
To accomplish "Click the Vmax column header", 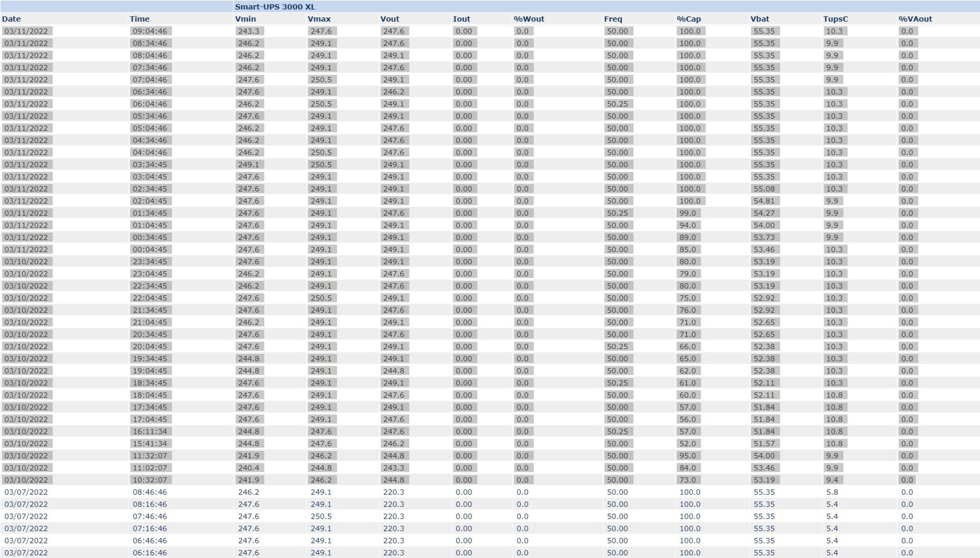I will click(319, 19).
